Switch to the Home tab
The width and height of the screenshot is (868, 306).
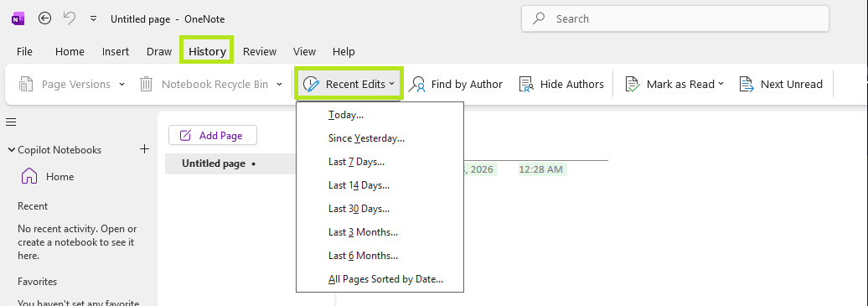click(70, 51)
